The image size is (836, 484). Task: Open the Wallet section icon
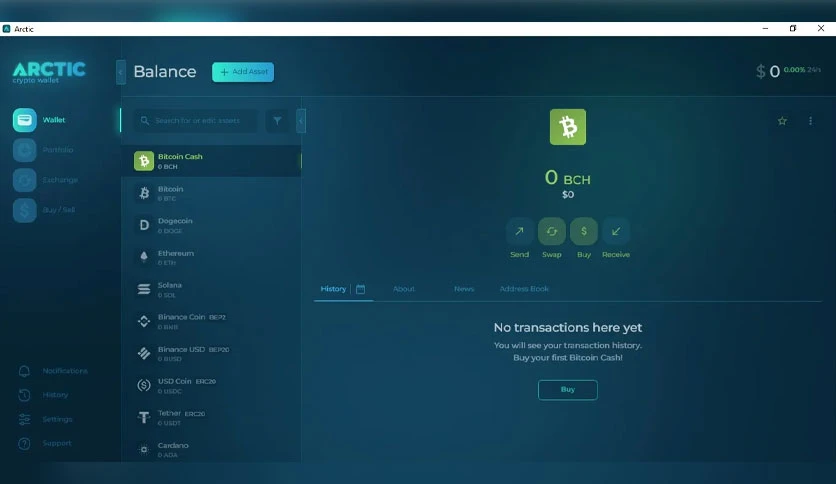(25, 120)
